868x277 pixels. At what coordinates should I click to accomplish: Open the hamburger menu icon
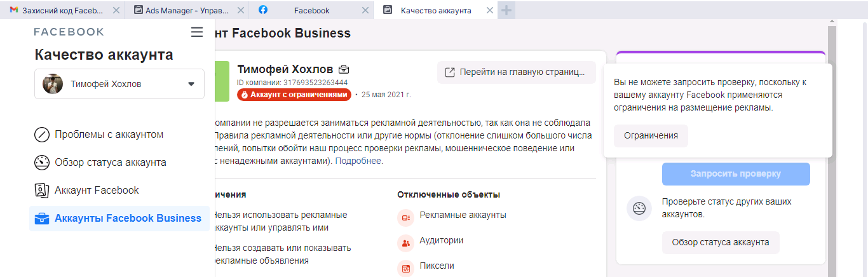pos(197,32)
